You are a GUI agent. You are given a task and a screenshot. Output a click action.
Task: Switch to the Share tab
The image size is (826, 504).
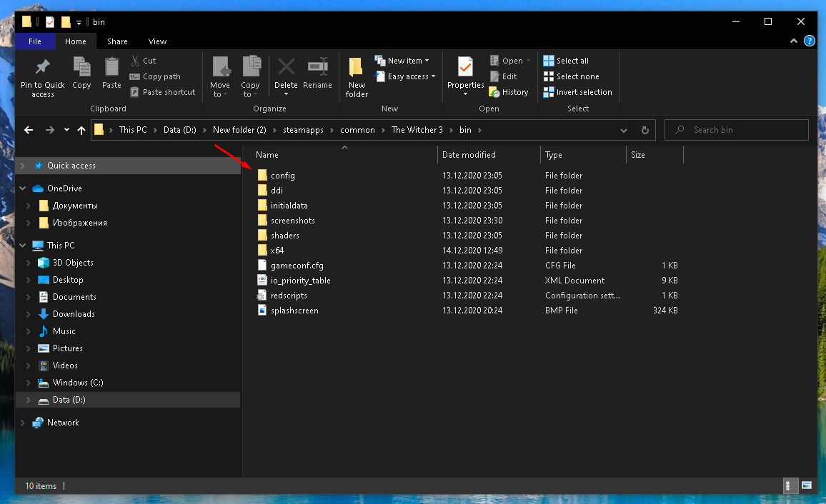[117, 41]
